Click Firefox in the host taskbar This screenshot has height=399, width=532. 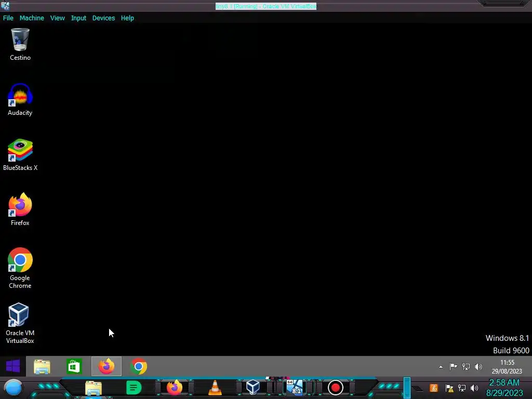point(175,388)
